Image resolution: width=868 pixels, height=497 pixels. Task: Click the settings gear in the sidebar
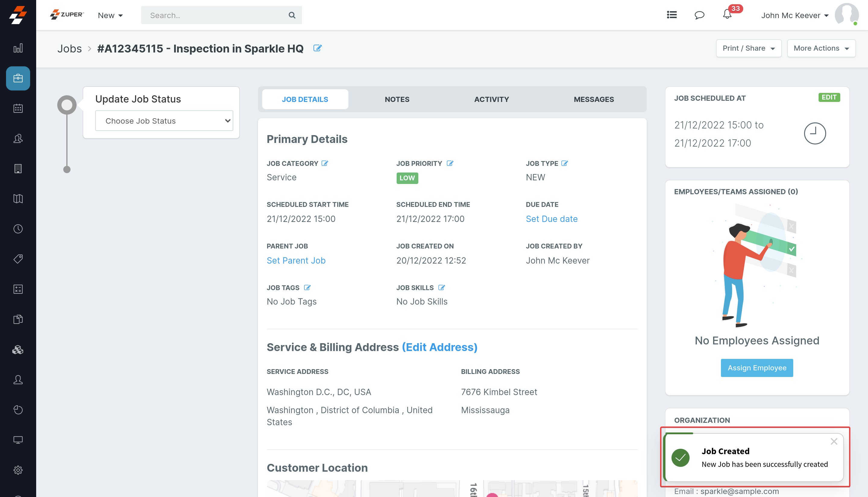[18, 470]
